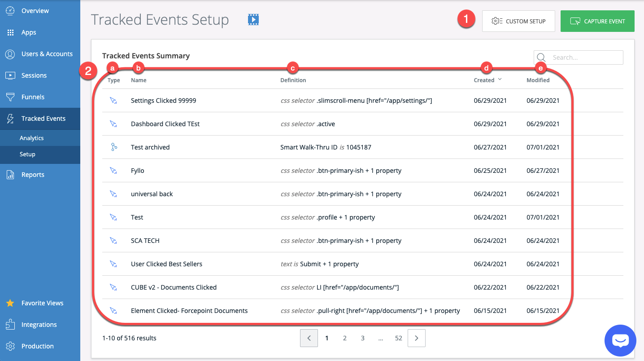The image size is (644, 361).
Task: Sort by the Created column arrow
Action: tap(500, 79)
